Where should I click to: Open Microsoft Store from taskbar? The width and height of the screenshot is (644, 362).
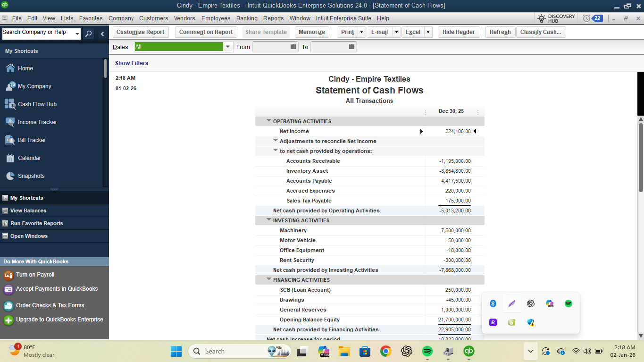365,351
